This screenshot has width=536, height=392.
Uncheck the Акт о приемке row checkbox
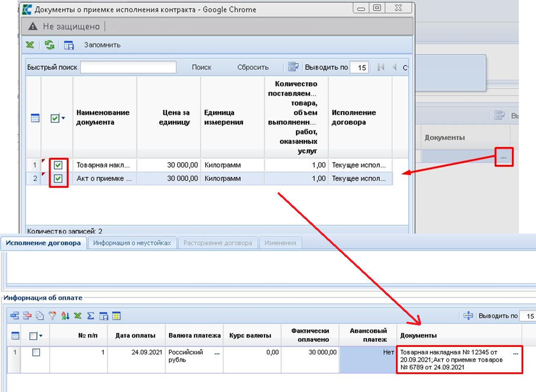tap(58, 178)
